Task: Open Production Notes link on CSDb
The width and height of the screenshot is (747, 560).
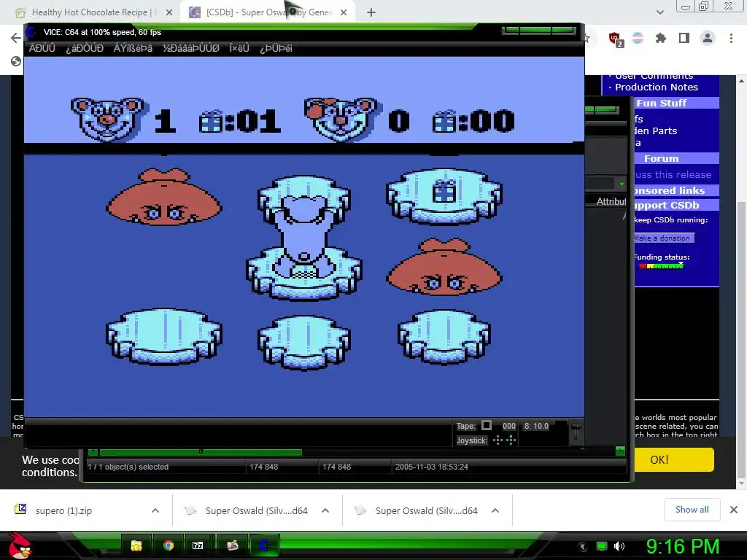Action: (656, 87)
